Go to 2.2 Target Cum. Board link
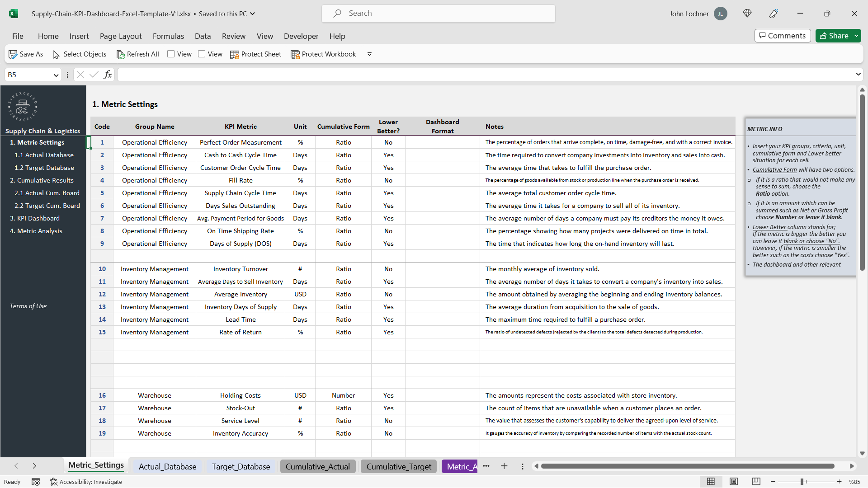868x488 pixels. pyautogui.click(x=47, y=206)
